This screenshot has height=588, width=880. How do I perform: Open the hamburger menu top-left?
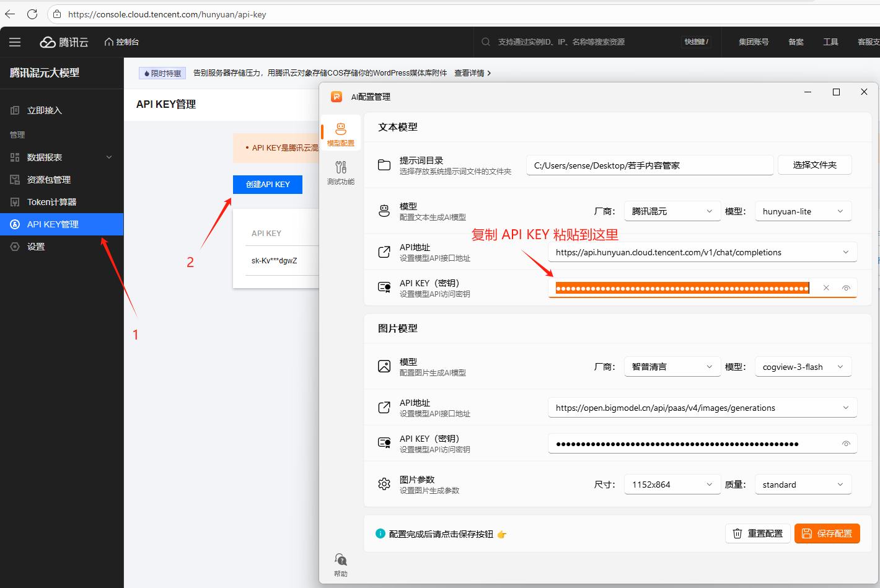[x=15, y=42]
